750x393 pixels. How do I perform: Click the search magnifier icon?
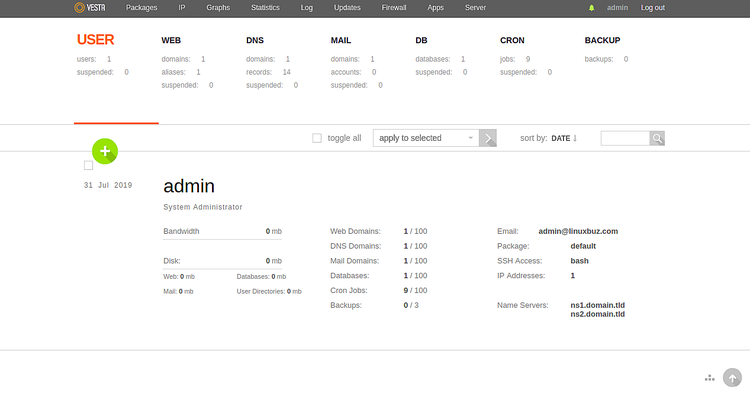(657, 138)
